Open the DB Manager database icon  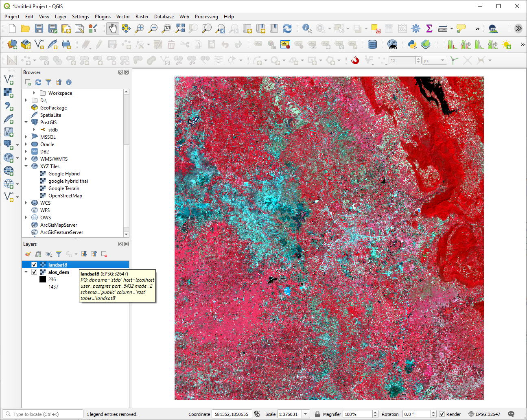[x=372, y=44]
